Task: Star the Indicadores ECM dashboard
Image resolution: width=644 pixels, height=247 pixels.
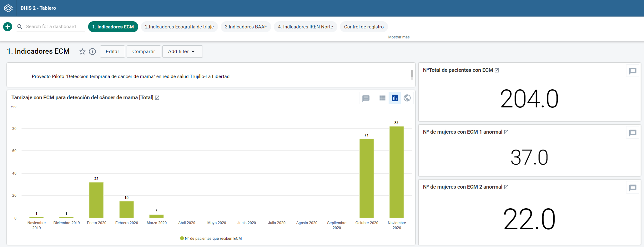Action: coord(82,52)
